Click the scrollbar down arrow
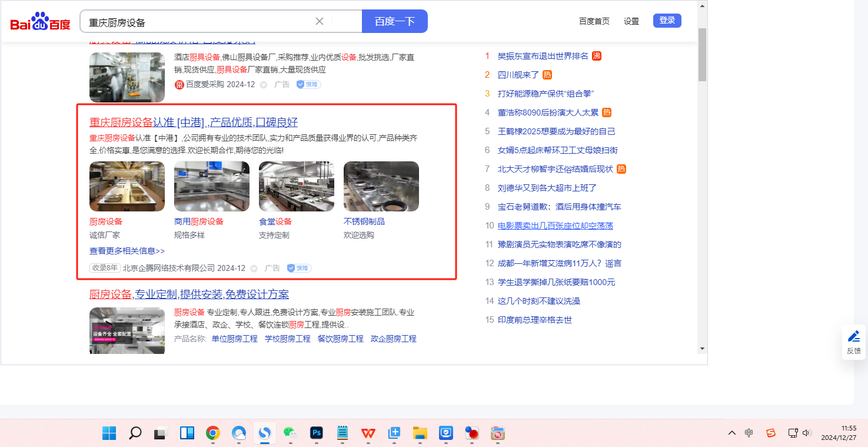Viewport: 868px width, 447px height. 702,349
